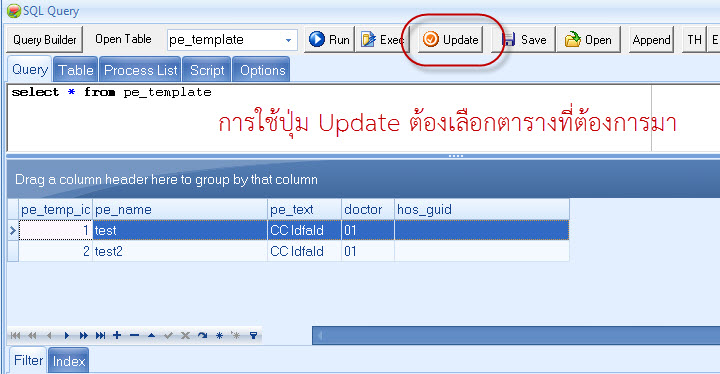
Task: Click pe_temp_id cell with value 1
Action: pyautogui.click(x=55, y=230)
